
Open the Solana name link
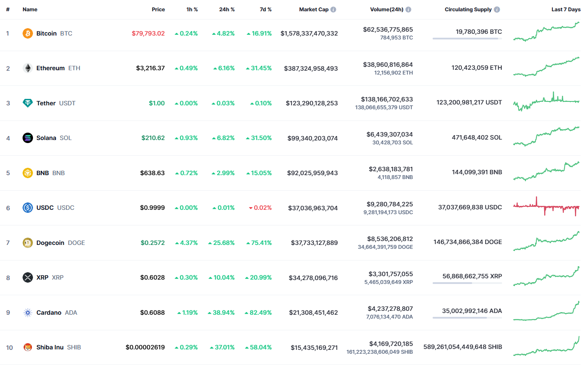pos(46,138)
